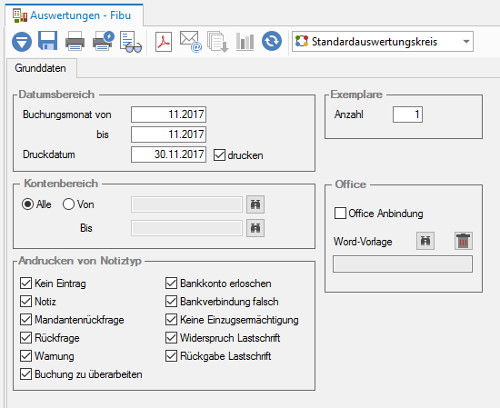Toggle the drucken checkbox
Image resolution: width=500 pixels, height=408 pixels.
(219, 155)
